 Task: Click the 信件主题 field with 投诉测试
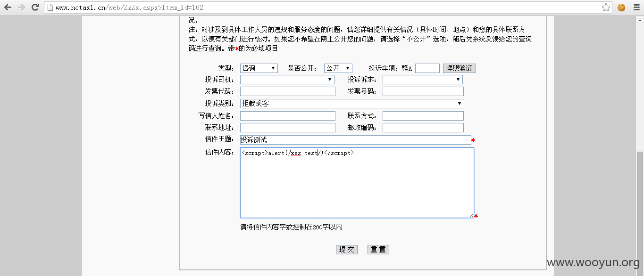pyautogui.click(x=355, y=140)
